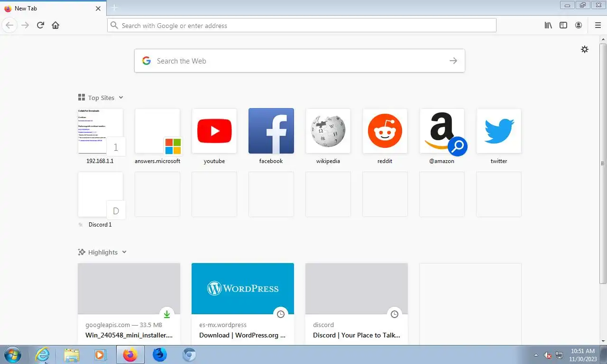Select the New Tab tab
This screenshot has height=364, width=607.
pyautogui.click(x=53, y=8)
